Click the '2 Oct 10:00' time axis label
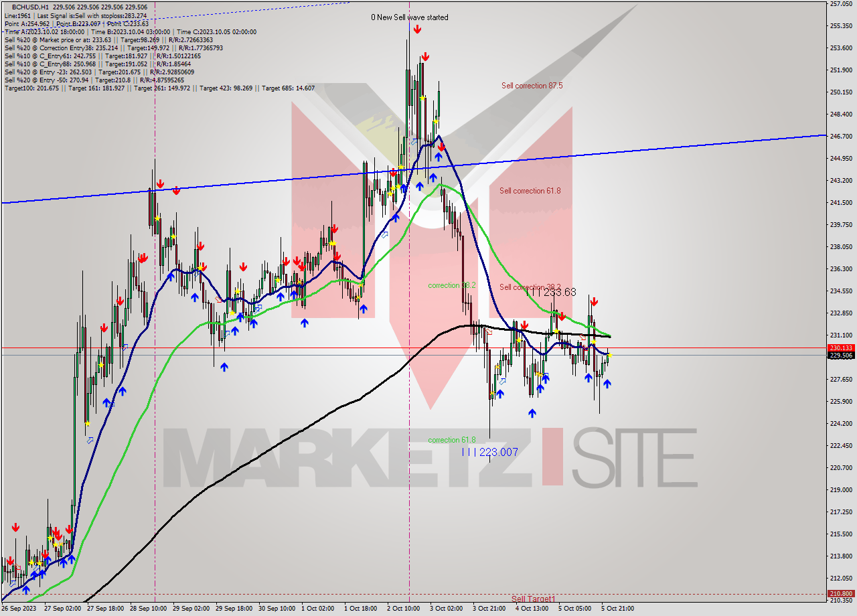This screenshot has width=857, height=616. pos(404,609)
